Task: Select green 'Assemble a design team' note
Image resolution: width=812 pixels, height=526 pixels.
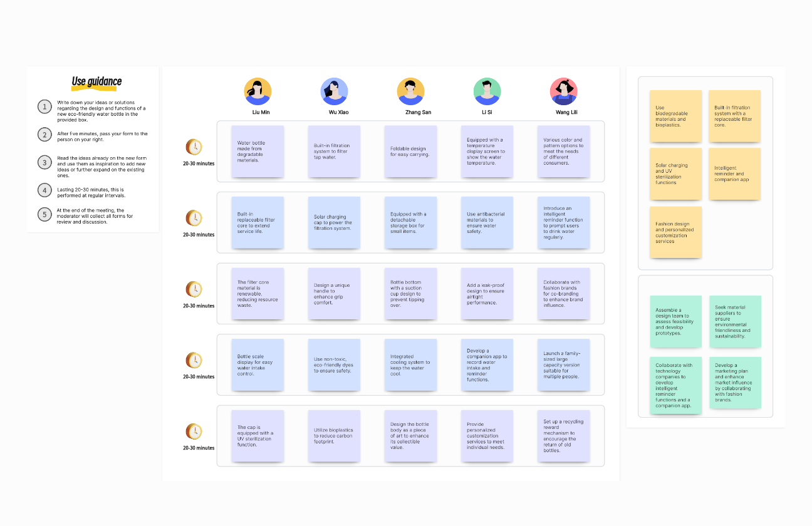Action: pos(675,321)
